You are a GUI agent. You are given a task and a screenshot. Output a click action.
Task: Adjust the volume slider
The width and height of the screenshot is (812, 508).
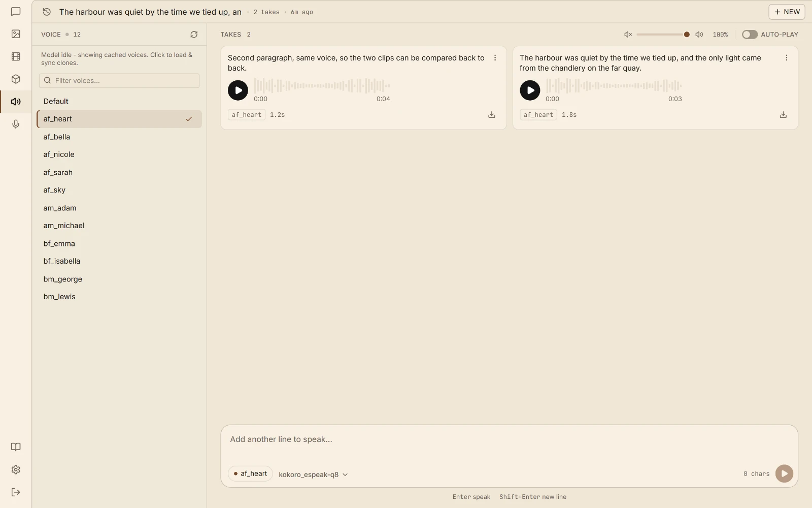pos(663,35)
